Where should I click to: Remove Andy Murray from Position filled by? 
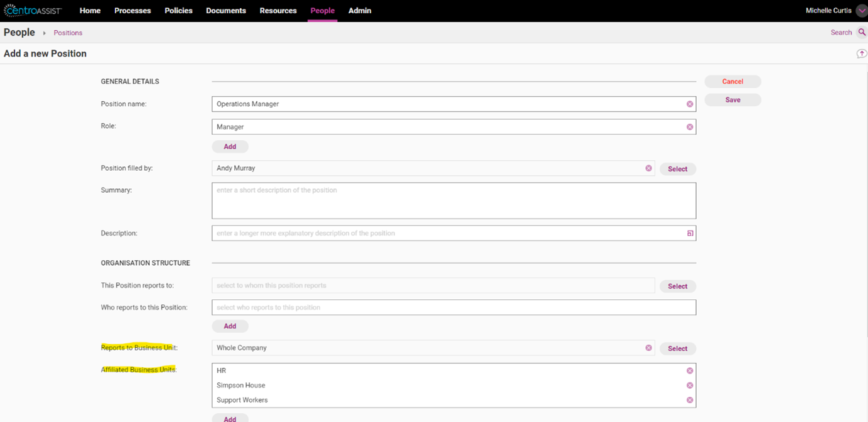point(648,168)
